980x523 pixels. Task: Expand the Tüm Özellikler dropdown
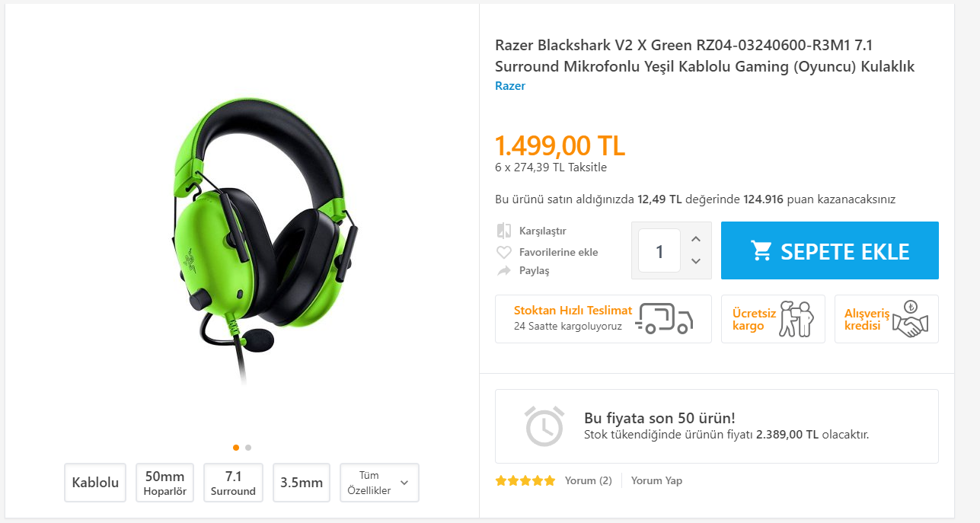379,483
